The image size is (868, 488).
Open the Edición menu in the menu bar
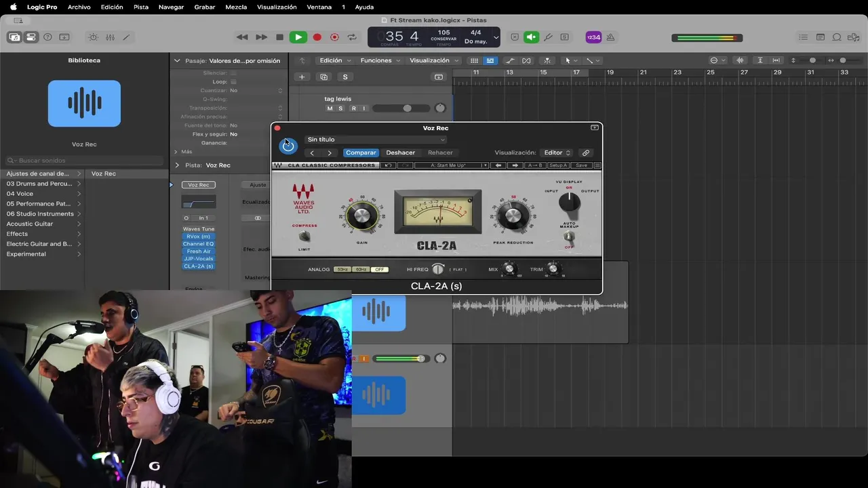tap(112, 7)
